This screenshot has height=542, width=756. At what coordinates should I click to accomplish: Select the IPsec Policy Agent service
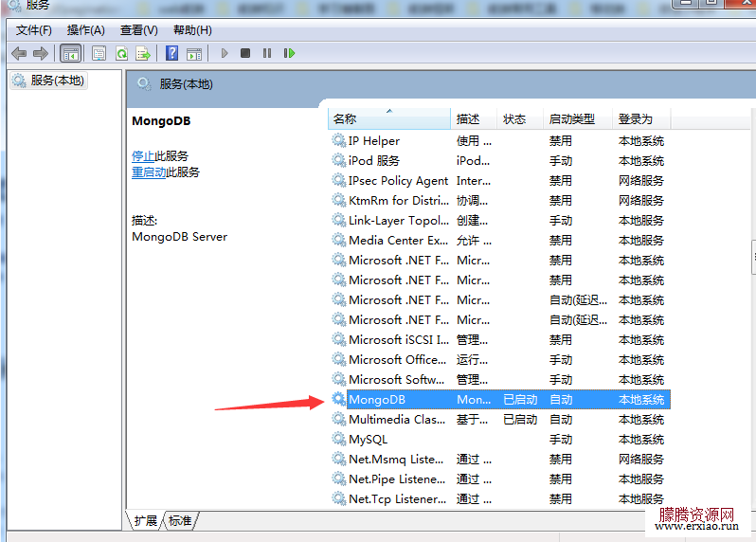499,181
